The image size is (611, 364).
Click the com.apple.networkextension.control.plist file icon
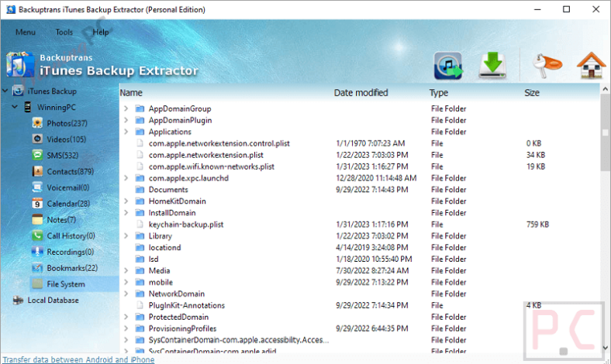coord(140,143)
